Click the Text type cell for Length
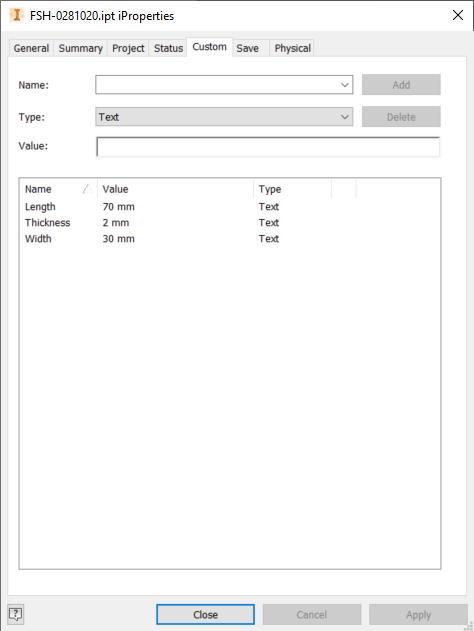The image size is (474, 631). pos(269,207)
